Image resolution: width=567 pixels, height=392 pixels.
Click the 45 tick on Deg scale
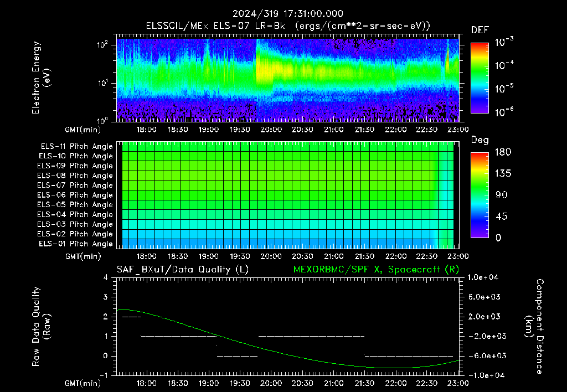click(502, 216)
